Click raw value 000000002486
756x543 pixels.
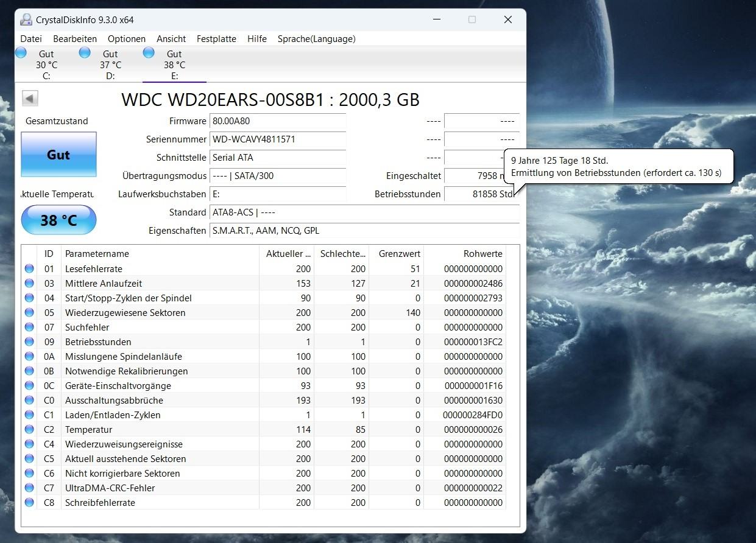click(473, 284)
